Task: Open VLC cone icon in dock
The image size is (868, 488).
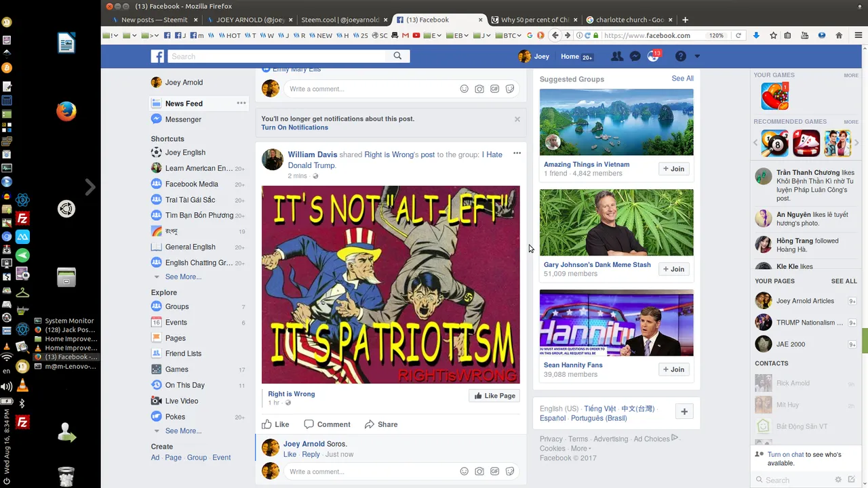Action: pos(22,386)
